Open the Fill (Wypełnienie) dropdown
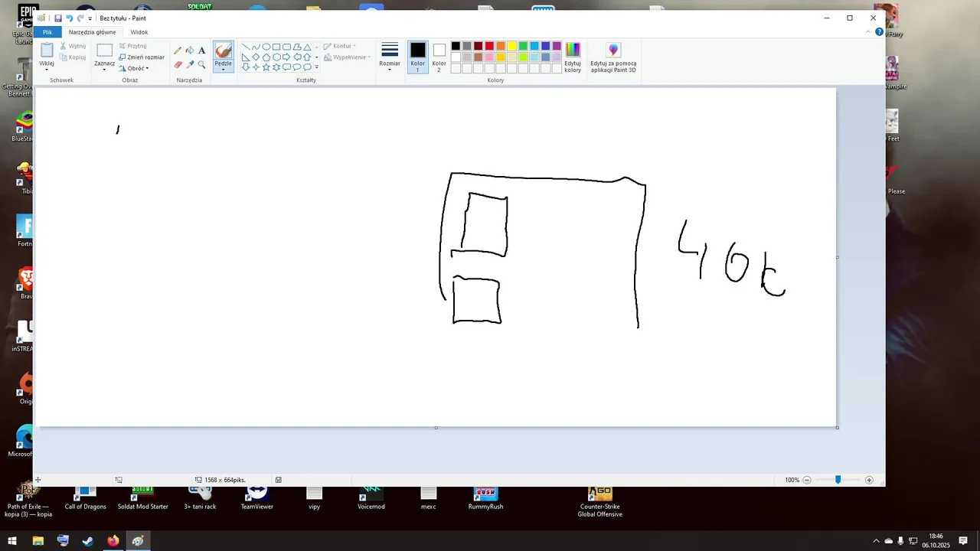Image resolution: width=980 pixels, height=551 pixels. [x=347, y=57]
